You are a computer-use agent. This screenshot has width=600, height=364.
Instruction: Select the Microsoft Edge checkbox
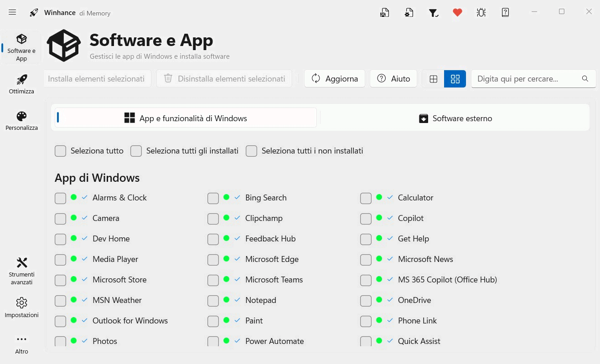point(213,259)
